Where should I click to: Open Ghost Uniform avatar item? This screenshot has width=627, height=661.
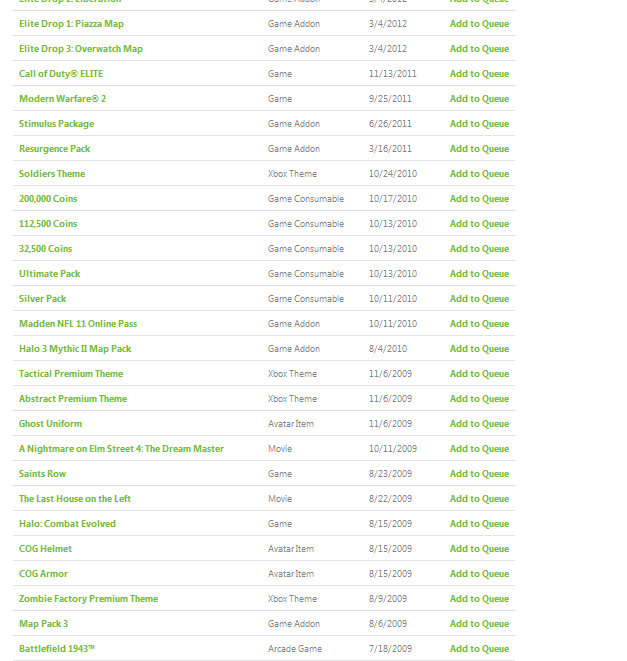click(51, 424)
